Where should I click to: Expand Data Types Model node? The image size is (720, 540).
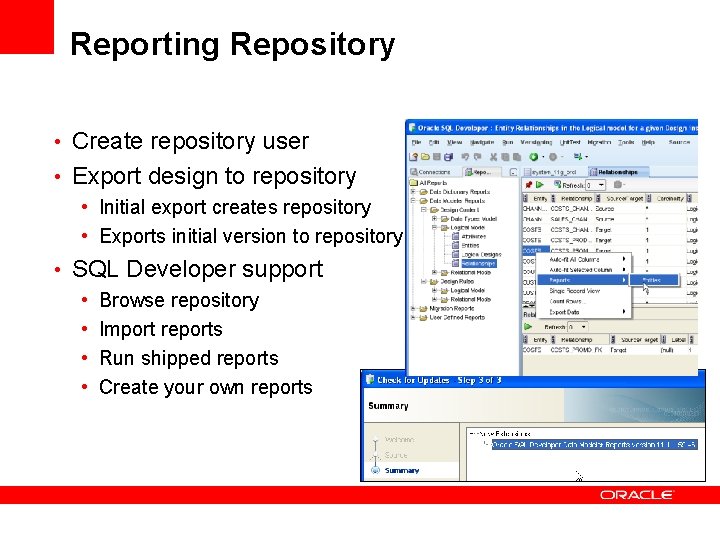tap(434, 219)
